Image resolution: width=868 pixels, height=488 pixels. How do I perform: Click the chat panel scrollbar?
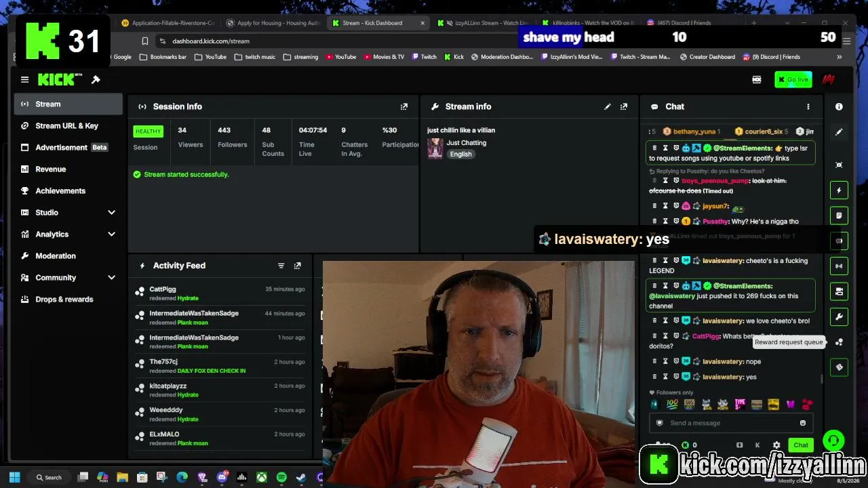click(822, 378)
